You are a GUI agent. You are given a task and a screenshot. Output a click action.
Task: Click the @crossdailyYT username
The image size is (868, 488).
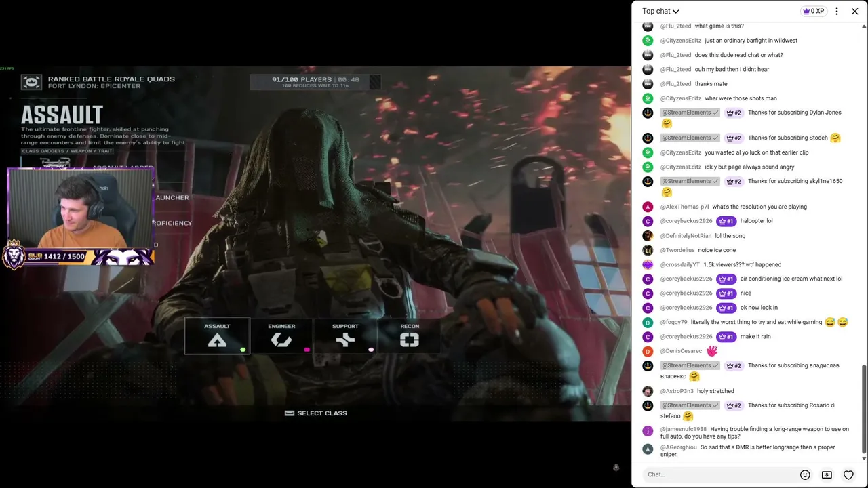point(679,265)
